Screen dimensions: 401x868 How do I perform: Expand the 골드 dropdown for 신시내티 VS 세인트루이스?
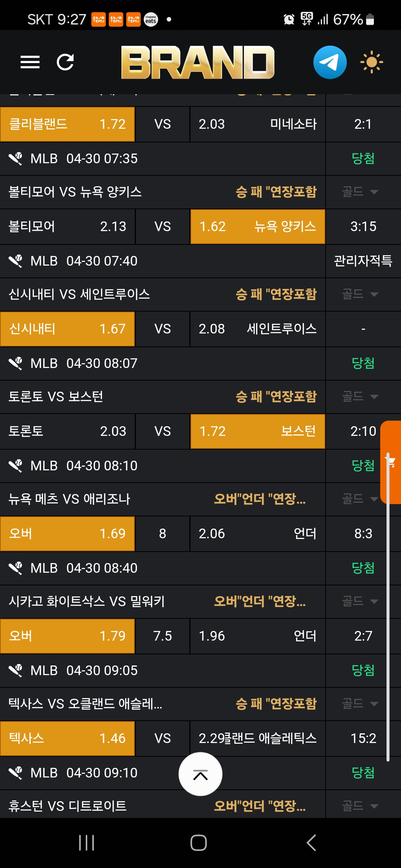359,294
